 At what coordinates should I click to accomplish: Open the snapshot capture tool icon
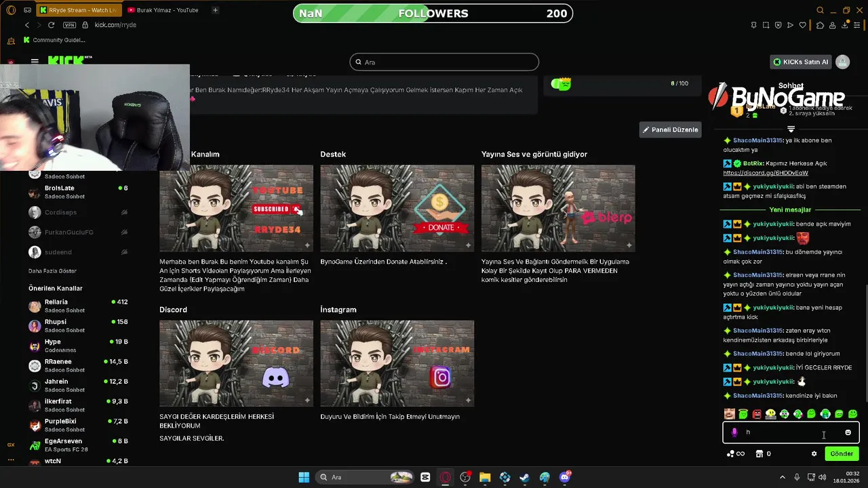click(766, 25)
